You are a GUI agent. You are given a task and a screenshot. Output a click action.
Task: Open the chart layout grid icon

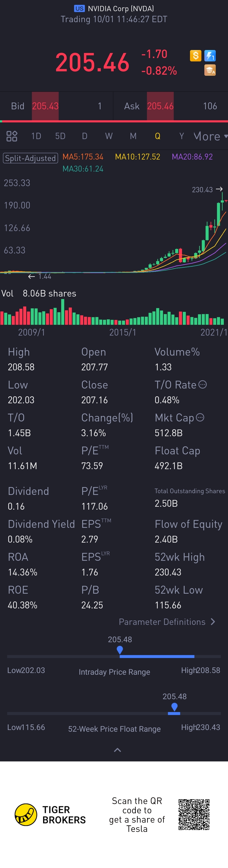[12, 136]
